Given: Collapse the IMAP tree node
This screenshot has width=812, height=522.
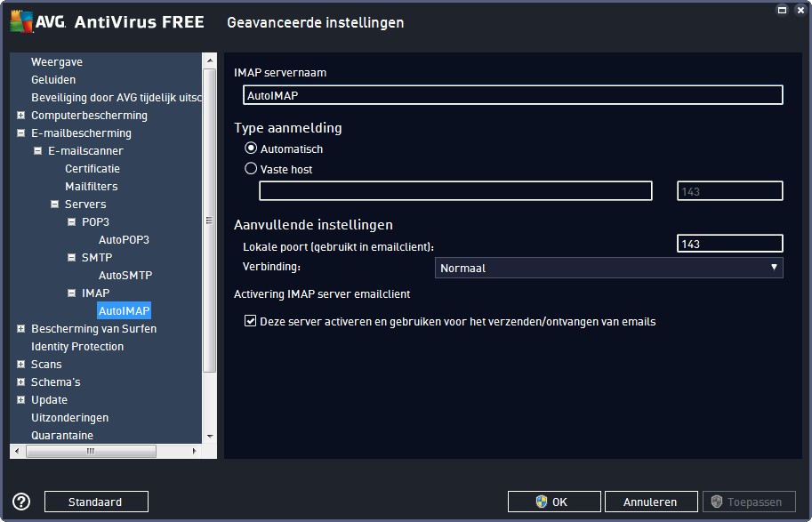Looking at the screenshot, I should coord(71,293).
